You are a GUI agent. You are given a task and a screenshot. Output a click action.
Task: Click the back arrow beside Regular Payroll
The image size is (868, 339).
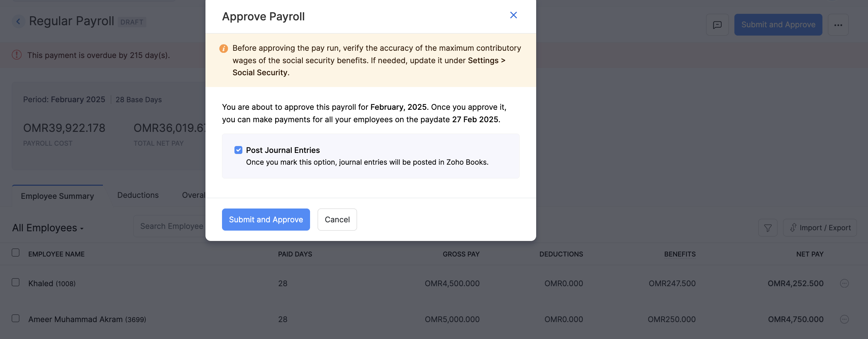point(18,21)
